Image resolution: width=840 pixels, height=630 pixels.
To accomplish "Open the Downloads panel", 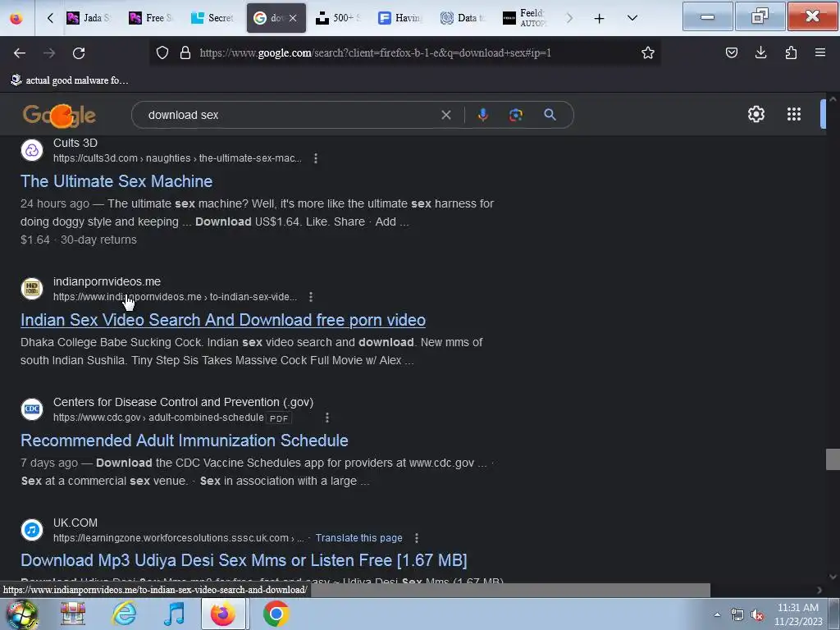I will [760, 52].
